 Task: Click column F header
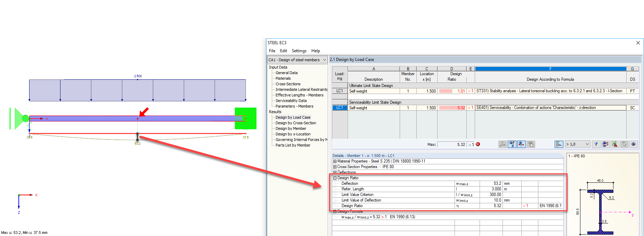coord(551,69)
